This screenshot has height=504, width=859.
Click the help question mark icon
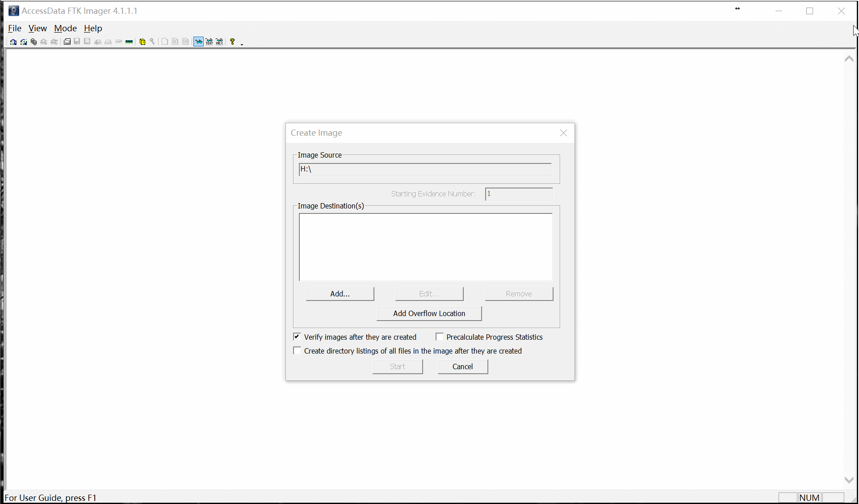coord(232,41)
